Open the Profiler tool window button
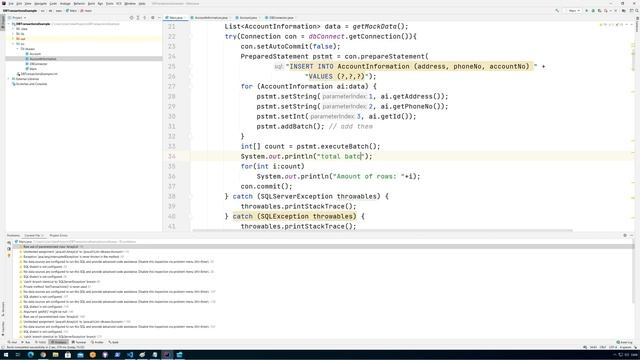The width and height of the screenshot is (640, 360). pyautogui.click(x=97, y=342)
